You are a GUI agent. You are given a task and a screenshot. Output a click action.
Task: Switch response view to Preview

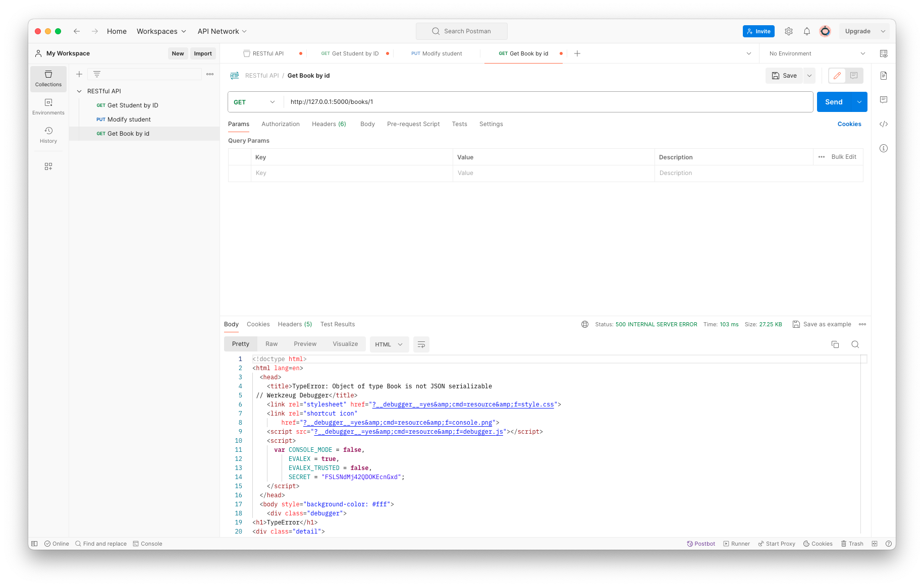(x=305, y=344)
